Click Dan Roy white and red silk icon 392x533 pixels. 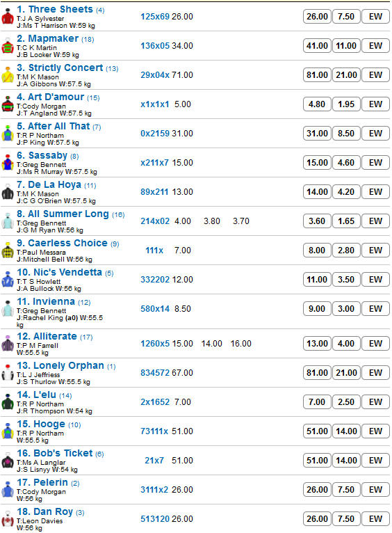(x=8, y=518)
